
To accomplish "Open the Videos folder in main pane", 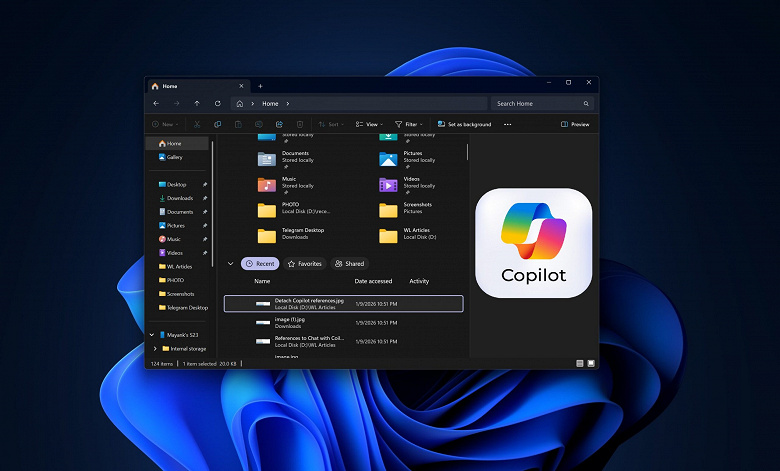I will 388,185.
